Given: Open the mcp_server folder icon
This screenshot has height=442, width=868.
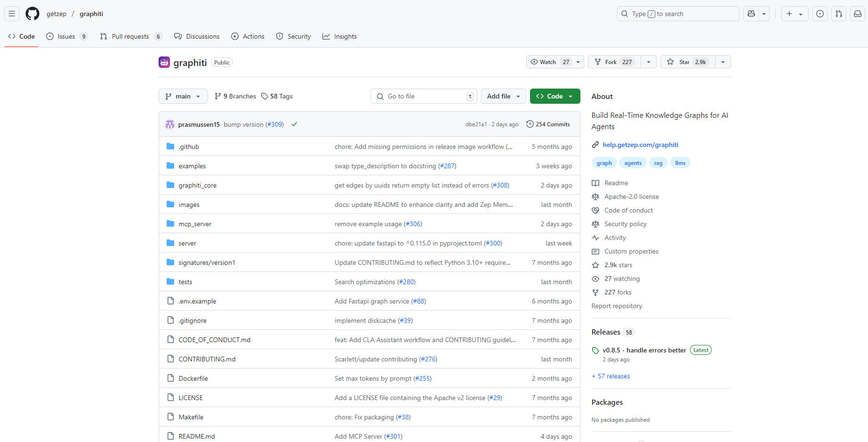Looking at the screenshot, I should [x=170, y=224].
